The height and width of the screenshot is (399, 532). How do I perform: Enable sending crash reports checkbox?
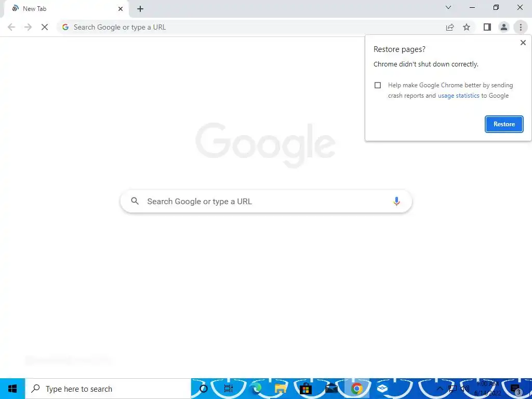(x=378, y=85)
